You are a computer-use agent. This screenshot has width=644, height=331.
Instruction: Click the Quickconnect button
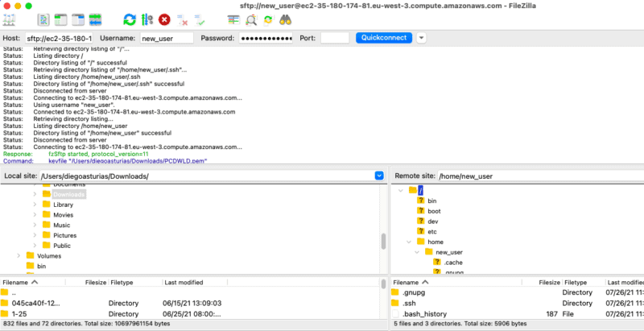coord(384,38)
